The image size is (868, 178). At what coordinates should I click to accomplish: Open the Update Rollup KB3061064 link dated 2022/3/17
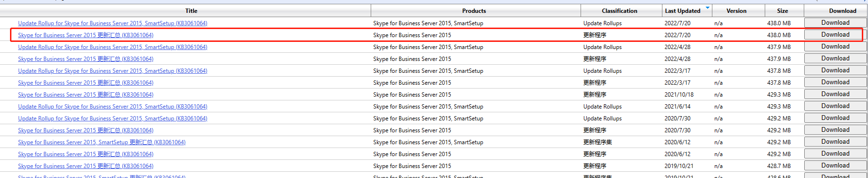[x=113, y=71]
